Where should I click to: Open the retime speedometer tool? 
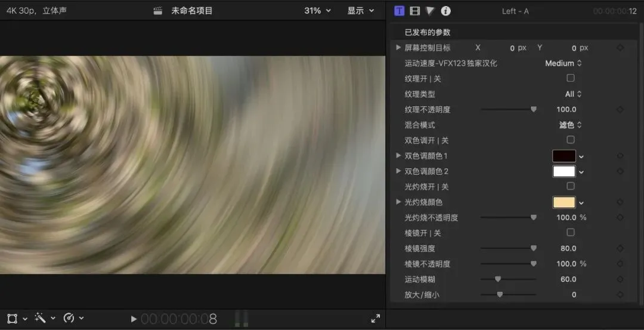(69, 318)
